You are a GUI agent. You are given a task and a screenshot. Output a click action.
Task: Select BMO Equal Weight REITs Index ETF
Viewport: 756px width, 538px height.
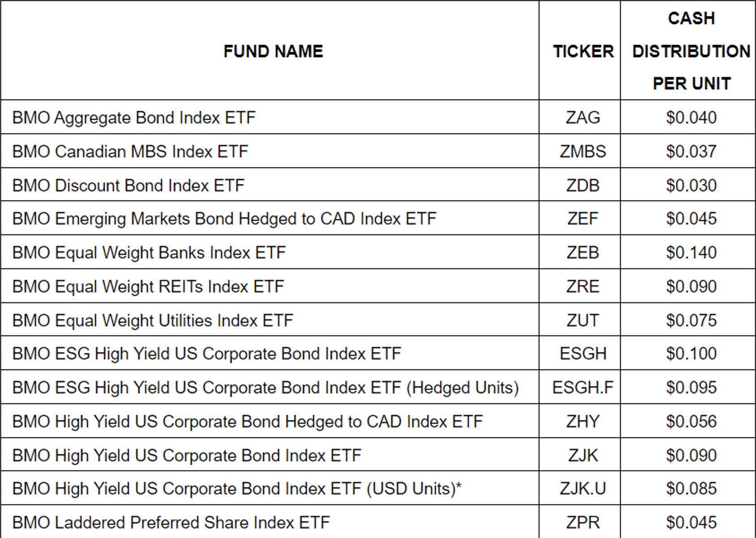click(148, 287)
